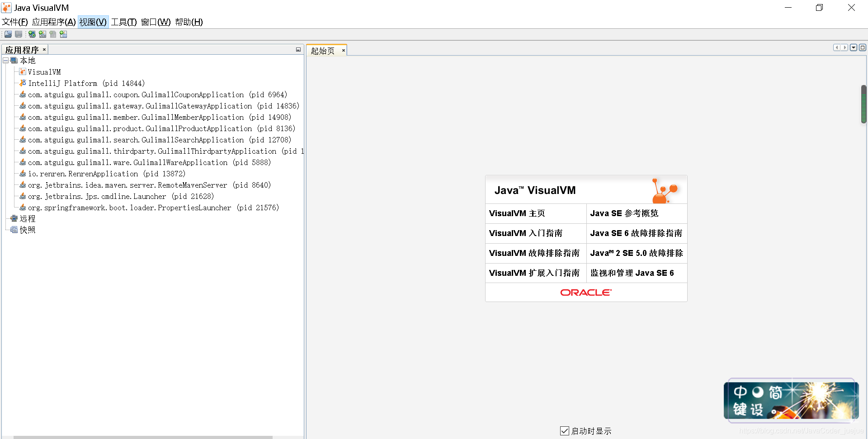
Task: Close the 起始页 tab
Action: pos(344,51)
